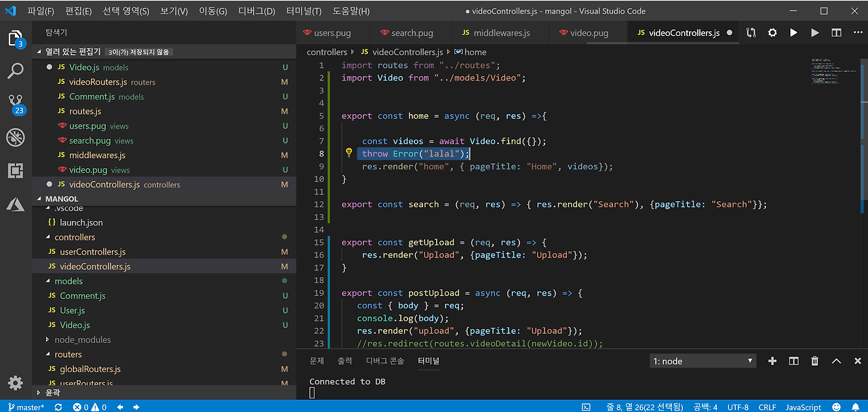The width and height of the screenshot is (868, 412).
Task: Click the second run play icon
Action: 815,33
